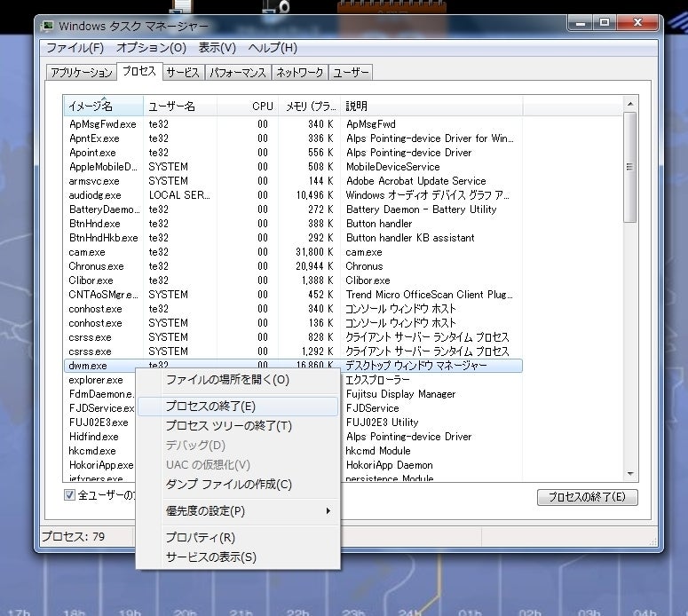This screenshot has height=616, width=688.
Task: Open the ユーザー tab
Action: (x=351, y=73)
